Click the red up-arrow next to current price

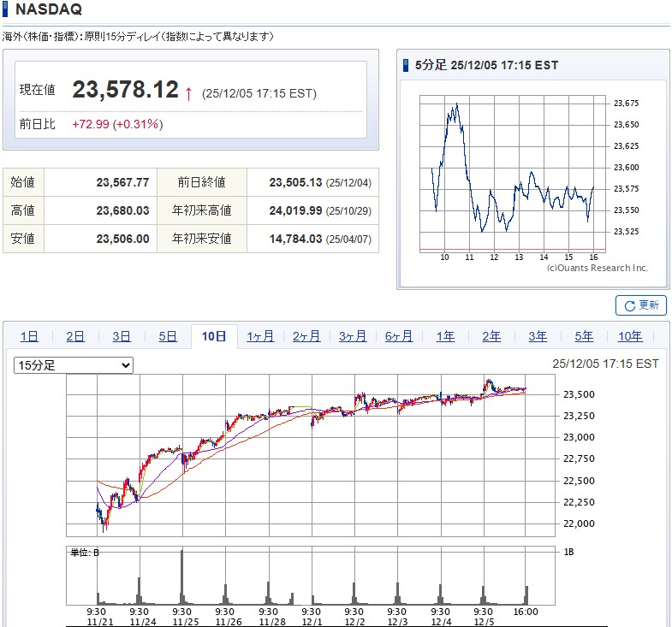(188, 92)
